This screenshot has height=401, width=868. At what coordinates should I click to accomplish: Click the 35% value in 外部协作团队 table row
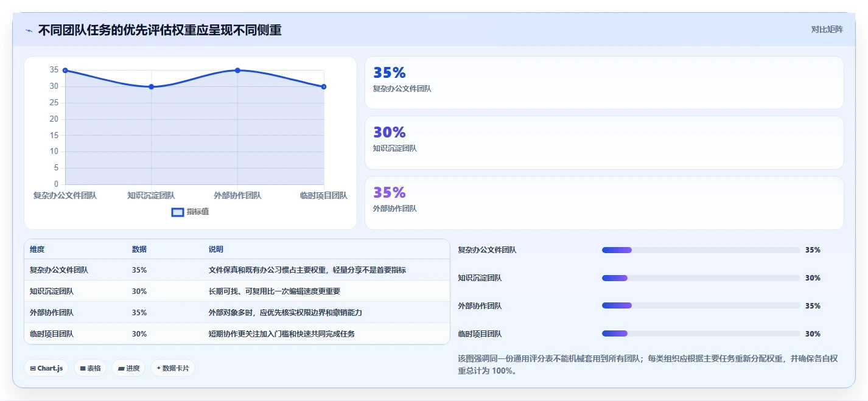[x=139, y=313]
